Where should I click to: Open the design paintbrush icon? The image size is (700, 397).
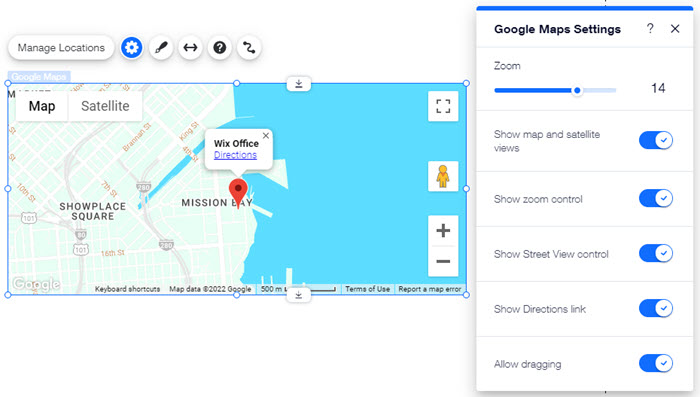[161, 47]
